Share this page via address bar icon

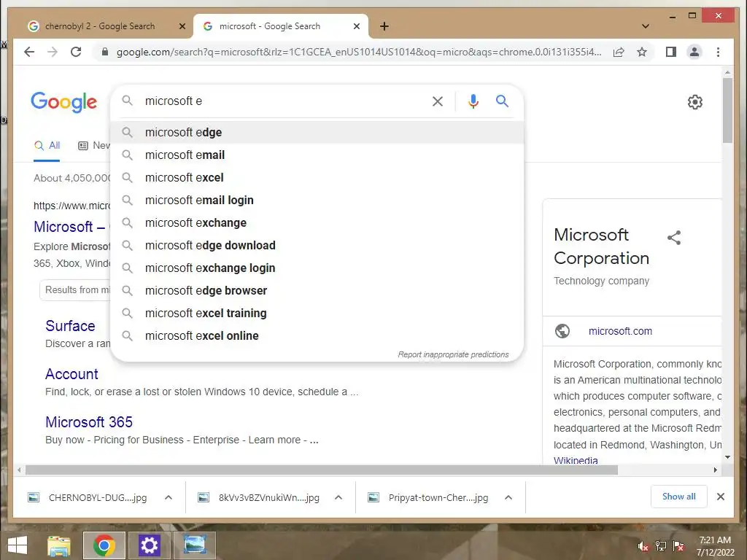pyautogui.click(x=619, y=52)
